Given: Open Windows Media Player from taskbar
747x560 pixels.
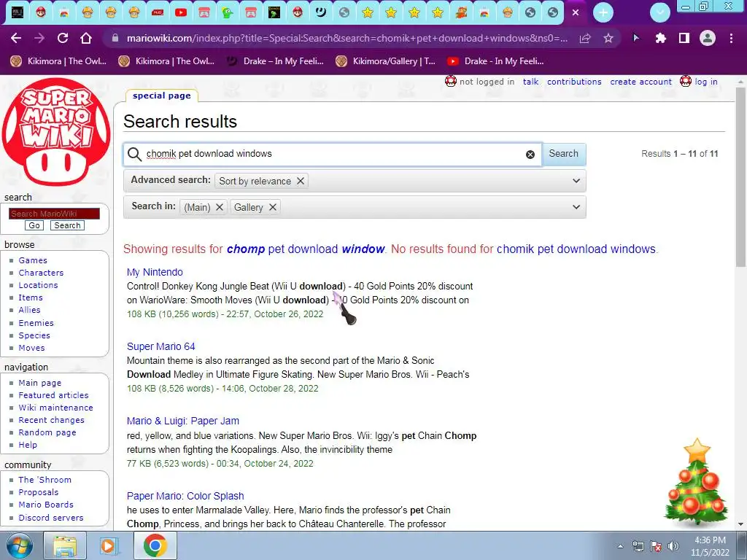Looking at the screenshot, I should coord(109,545).
